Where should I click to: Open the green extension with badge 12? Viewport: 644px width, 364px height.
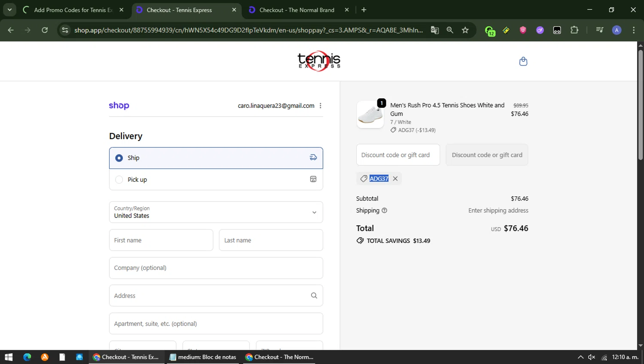(x=489, y=31)
